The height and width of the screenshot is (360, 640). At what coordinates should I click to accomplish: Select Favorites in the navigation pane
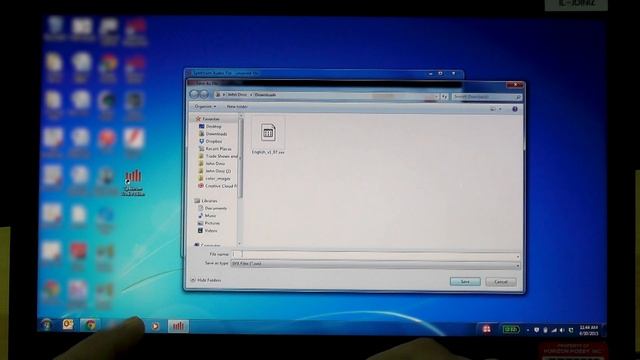(x=211, y=119)
